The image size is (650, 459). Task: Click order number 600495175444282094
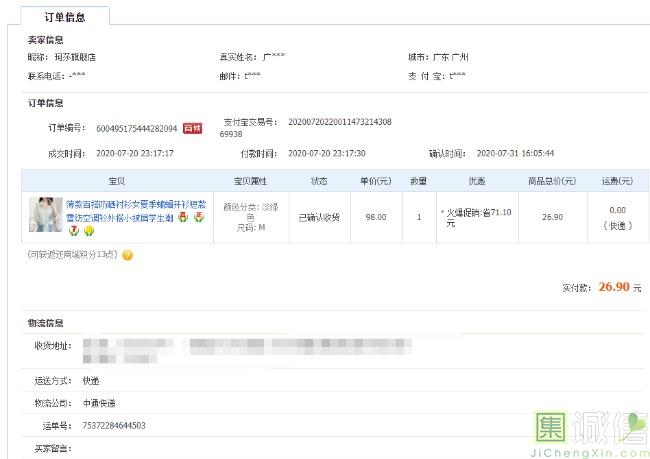(x=136, y=128)
